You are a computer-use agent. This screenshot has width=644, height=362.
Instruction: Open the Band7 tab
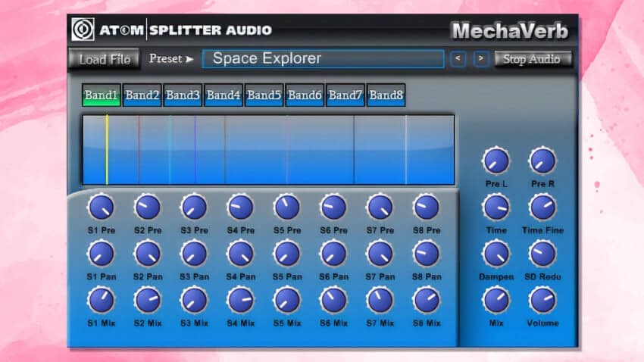point(345,95)
